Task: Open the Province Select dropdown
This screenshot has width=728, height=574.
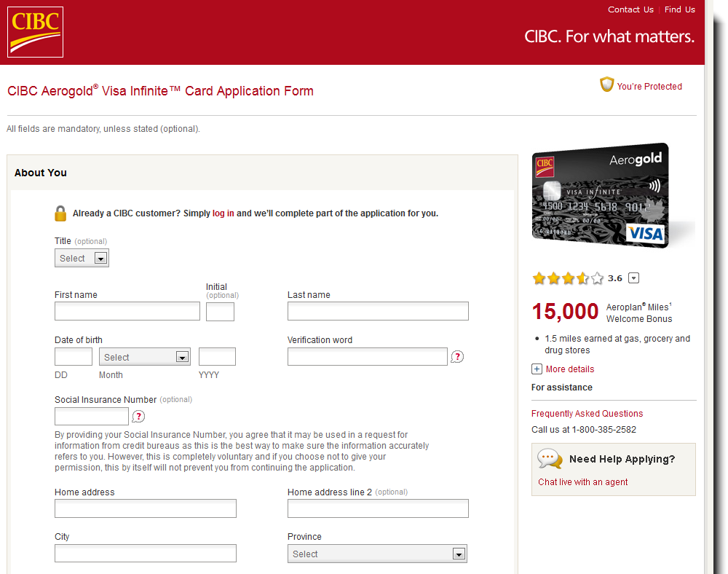Action: point(377,554)
